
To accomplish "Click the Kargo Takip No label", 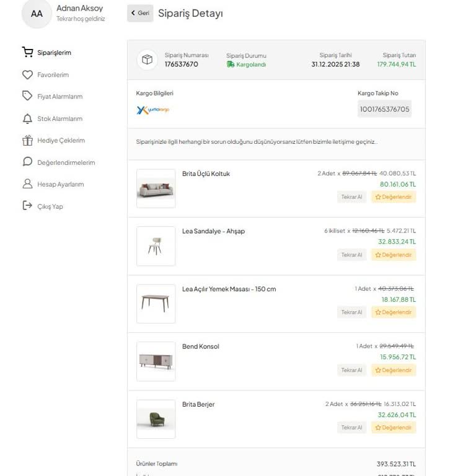I will click(378, 93).
